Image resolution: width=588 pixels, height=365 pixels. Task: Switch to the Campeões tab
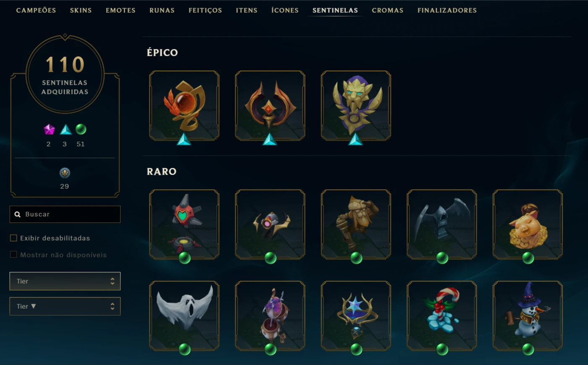(x=36, y=10)
